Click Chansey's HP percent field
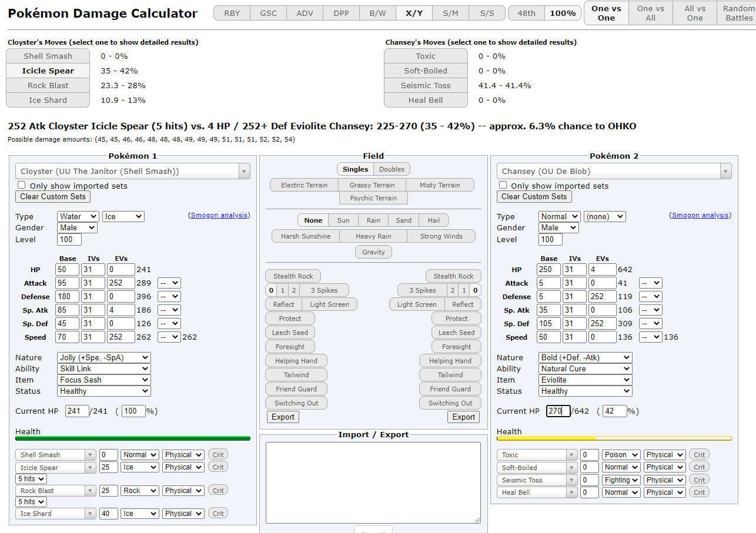Screen dimensions: 756x533 (x=615, y=411)
